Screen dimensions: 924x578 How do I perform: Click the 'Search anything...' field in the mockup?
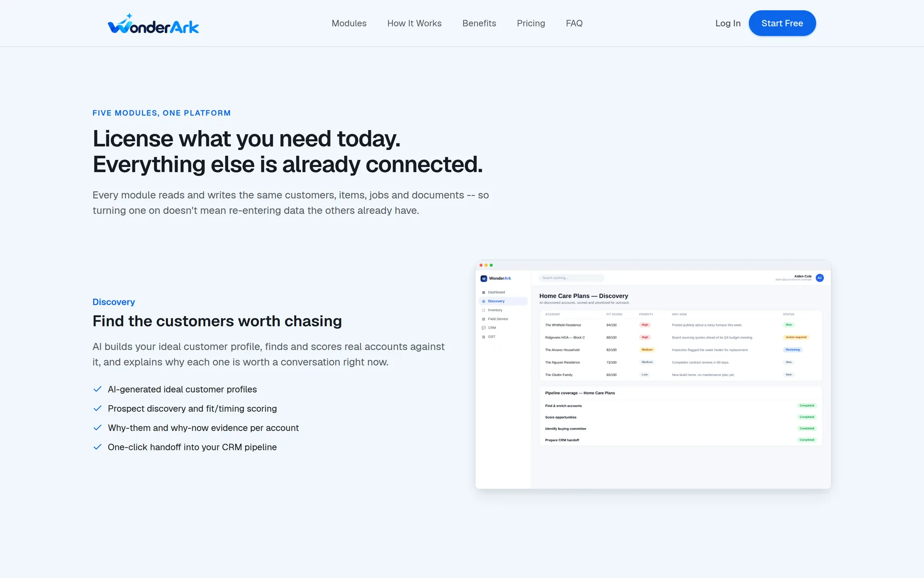pyautogui.click(x=571, y=278)
